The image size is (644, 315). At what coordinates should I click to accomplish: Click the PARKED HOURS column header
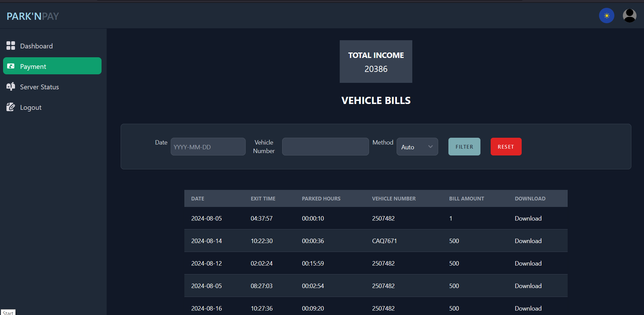click(321, 198)
